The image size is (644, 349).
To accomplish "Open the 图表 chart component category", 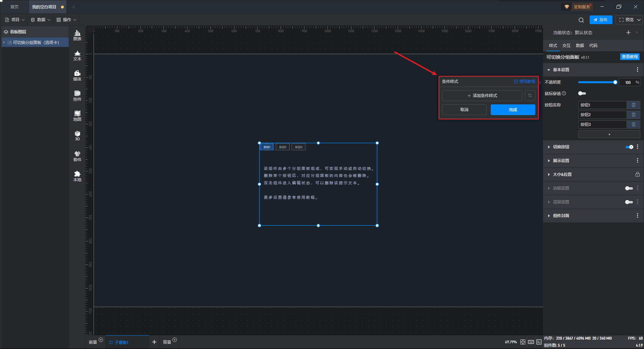I will pos(77,35).
